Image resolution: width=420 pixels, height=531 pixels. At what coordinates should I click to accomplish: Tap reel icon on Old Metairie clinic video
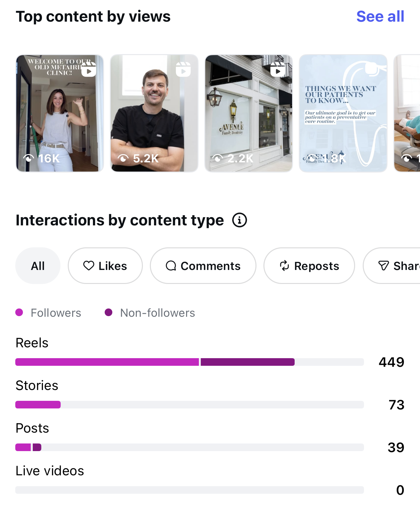[x=89, y=70]
